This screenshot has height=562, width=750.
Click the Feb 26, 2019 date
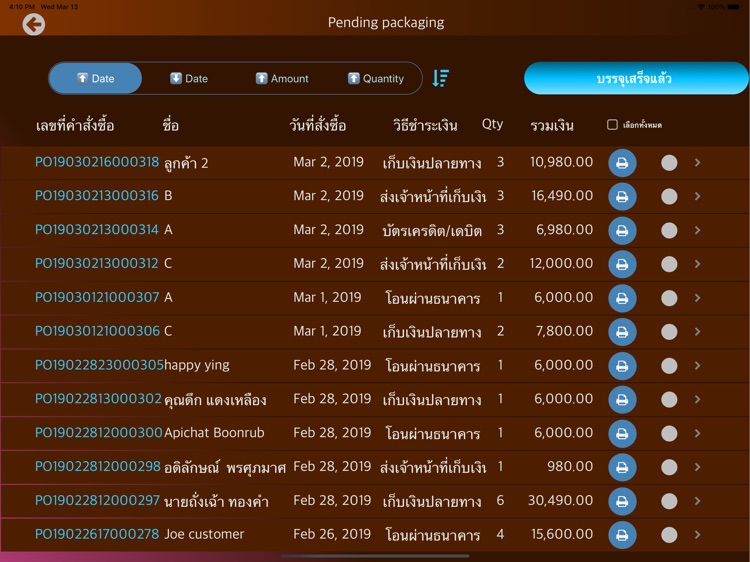tap(332, 534)
